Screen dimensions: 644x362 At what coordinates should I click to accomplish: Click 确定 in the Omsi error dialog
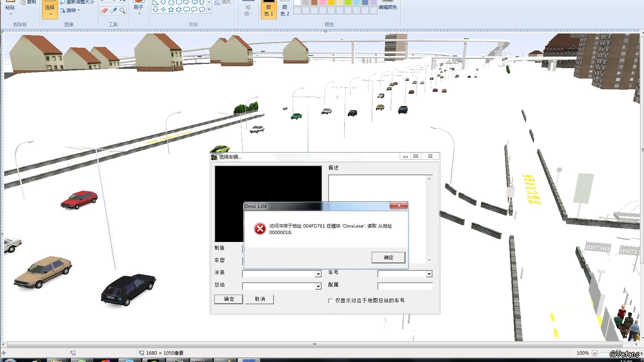point(388,258)
